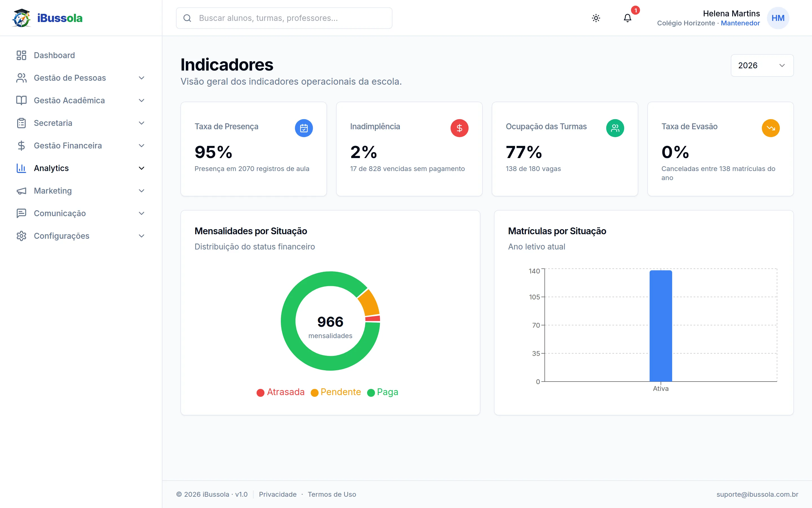The image size is (812, 508).
Task: Expand Gestão Acadêmica chevron
Action: tap(142, 100)
